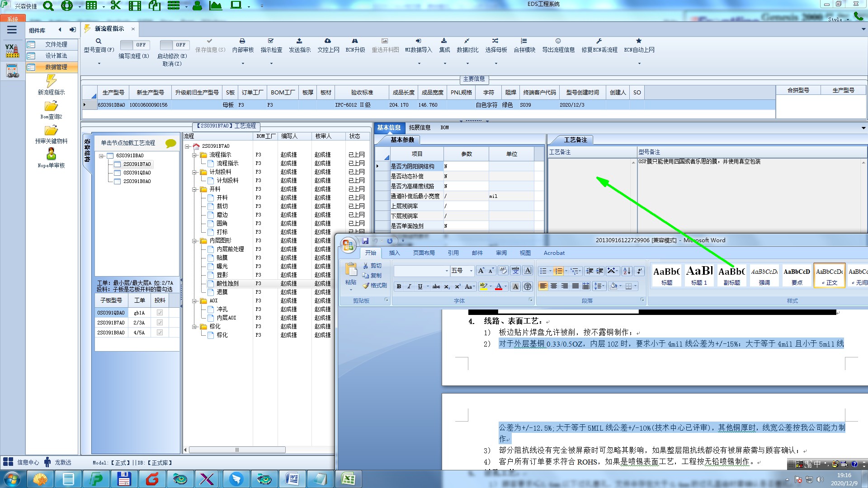Click the 指示检查 toolbar icon
Viewport: 868px width, 488px height.
[x=271, y=41]
